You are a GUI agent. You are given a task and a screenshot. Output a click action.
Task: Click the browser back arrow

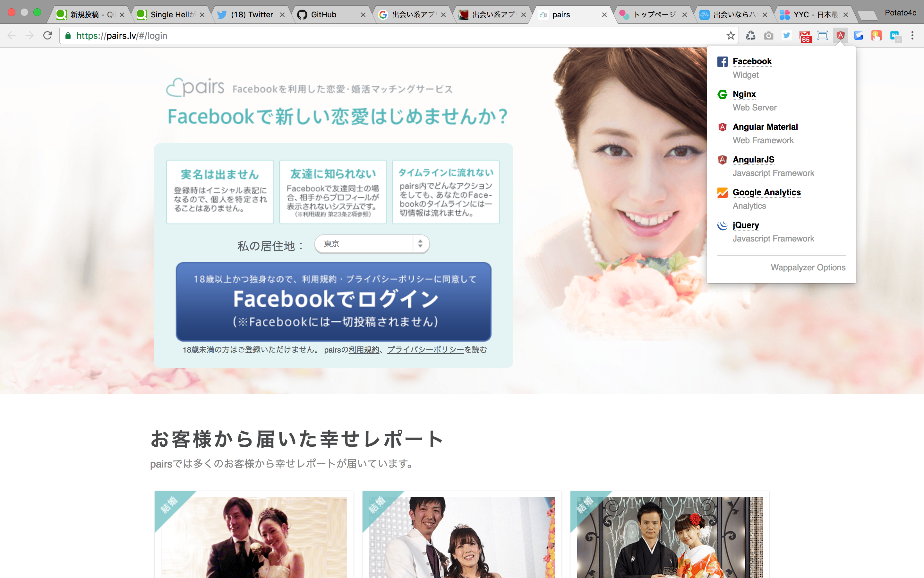point(12,36)
